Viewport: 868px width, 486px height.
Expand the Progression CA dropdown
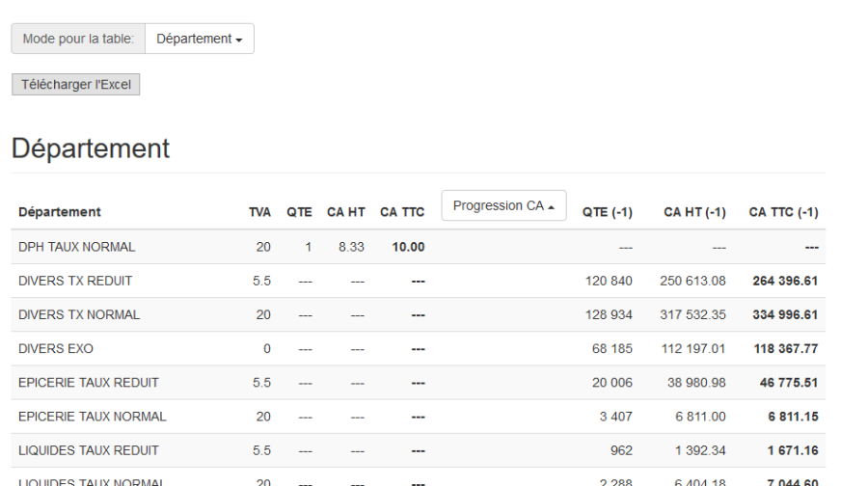coord(503,204)
